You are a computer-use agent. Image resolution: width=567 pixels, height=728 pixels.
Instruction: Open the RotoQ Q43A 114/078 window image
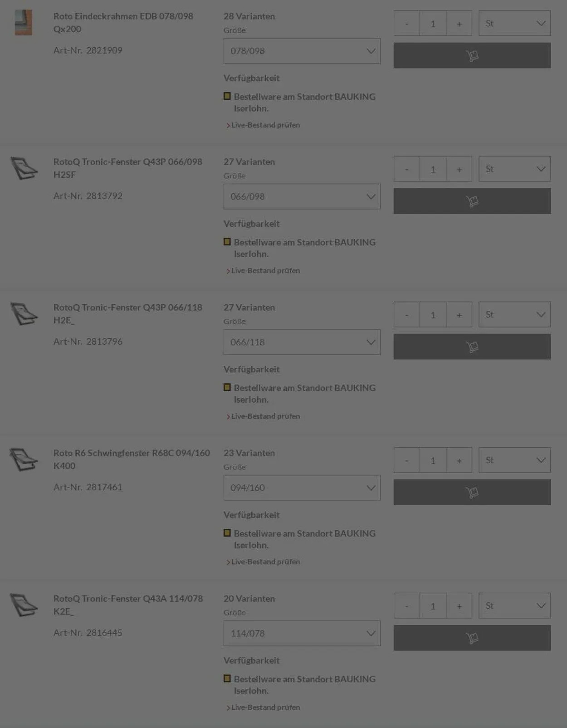(24, 605)
